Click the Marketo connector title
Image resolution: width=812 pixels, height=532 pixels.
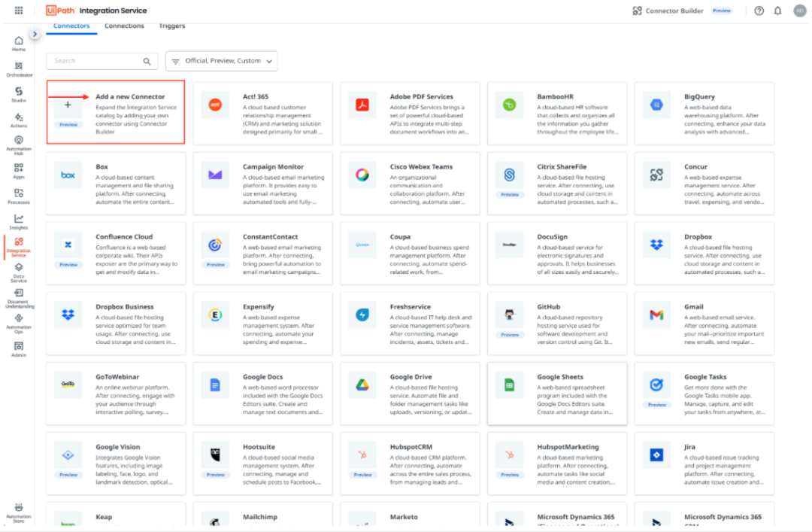(x=404, y=517)
